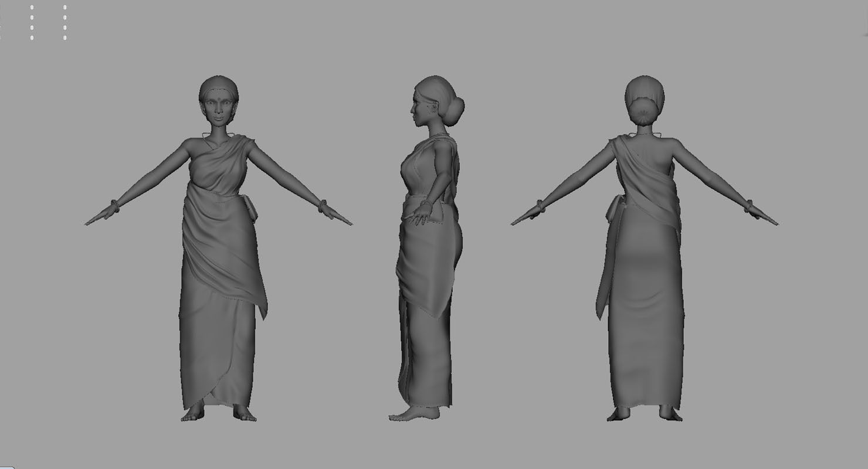This screenshot has height=469, width=868.
Task: Pick the hair bun on side-profile model
Action: (453, 111)
